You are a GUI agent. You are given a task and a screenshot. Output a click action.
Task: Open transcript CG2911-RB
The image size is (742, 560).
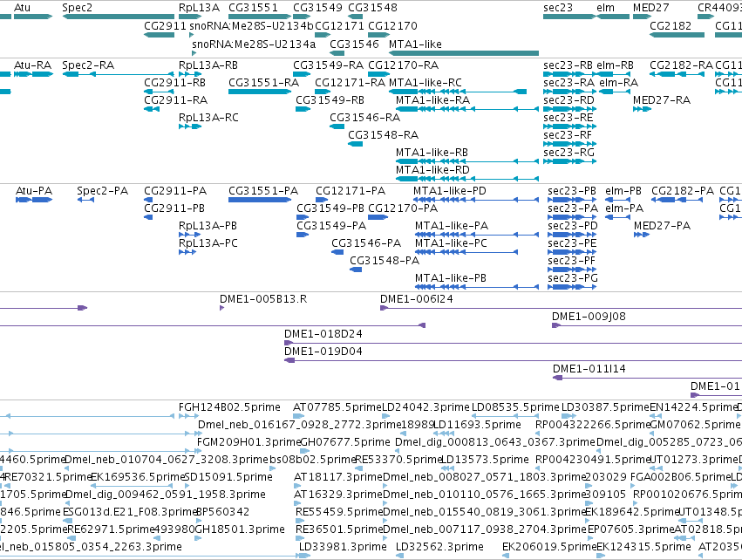[x=175, y=82]
